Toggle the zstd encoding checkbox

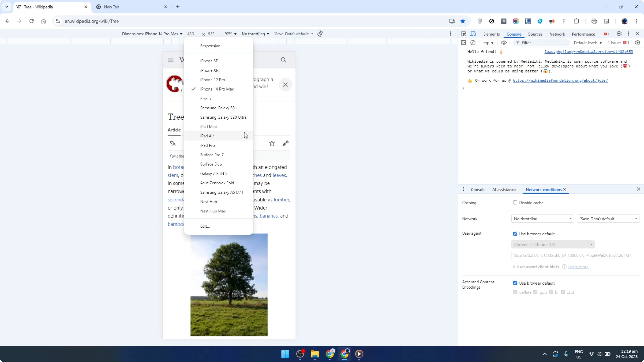pos(563,292)
